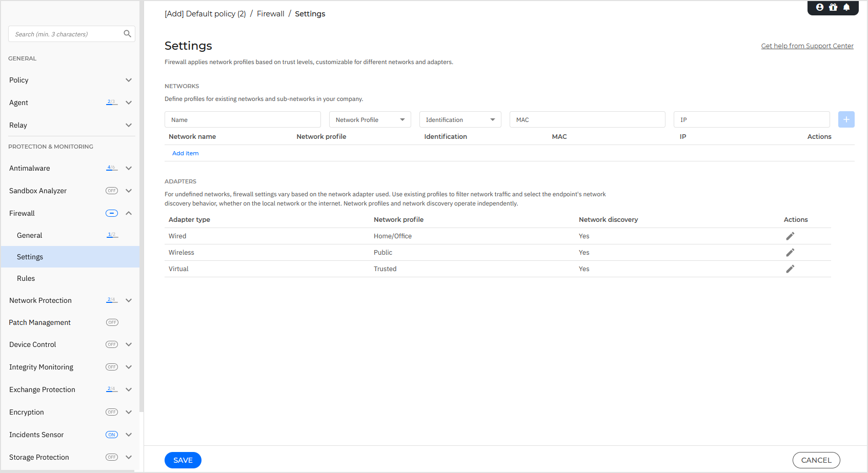Edit the Virtual adapter with the pencil icon
The image size is (868, 473).
click(790, 269)
